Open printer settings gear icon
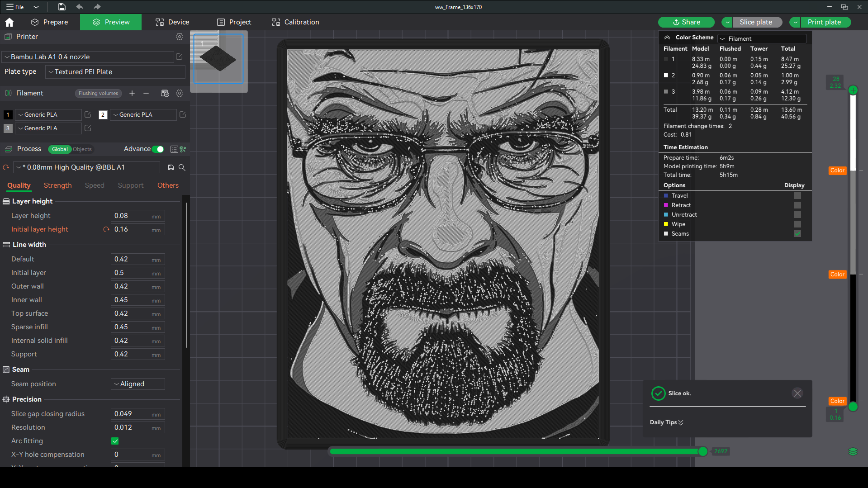 click(x=180, y=37)
